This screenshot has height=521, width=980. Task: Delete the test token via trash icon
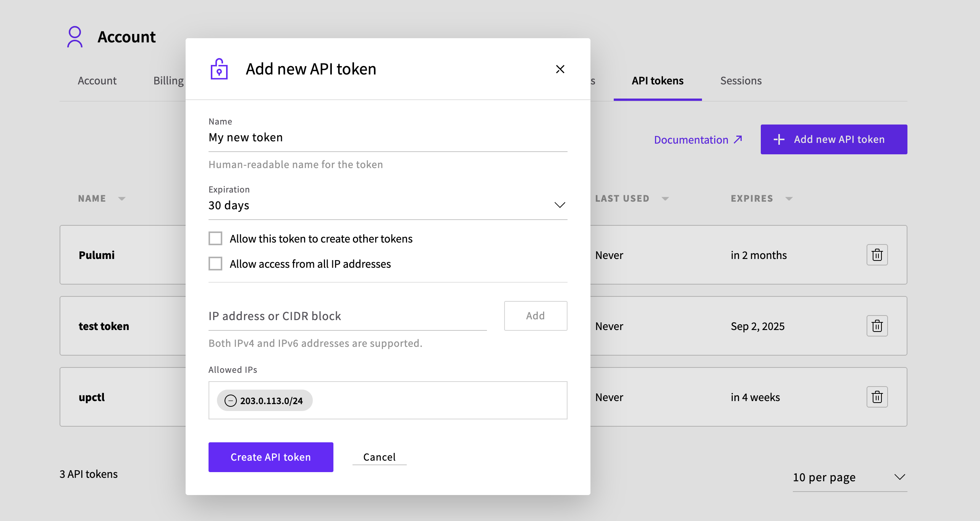877,325
